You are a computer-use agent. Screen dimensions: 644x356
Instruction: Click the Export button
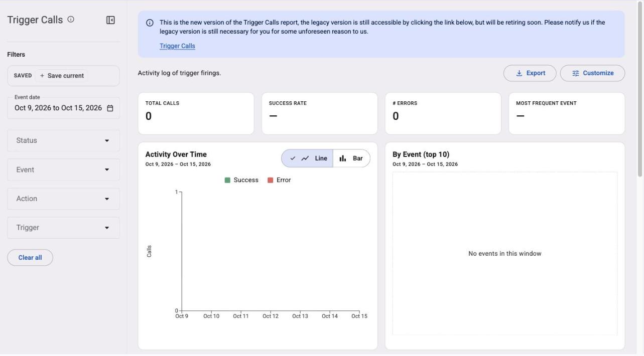pos(530,73)
